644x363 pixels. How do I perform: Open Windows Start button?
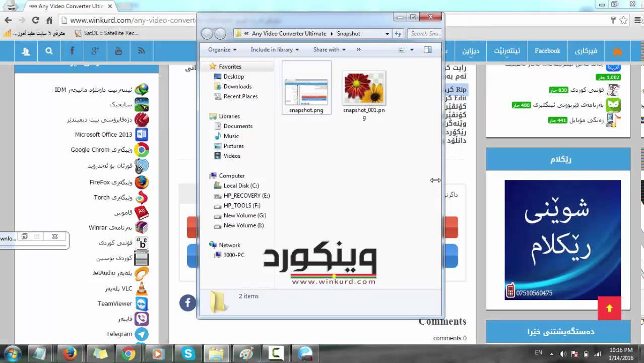pos(12,353)
